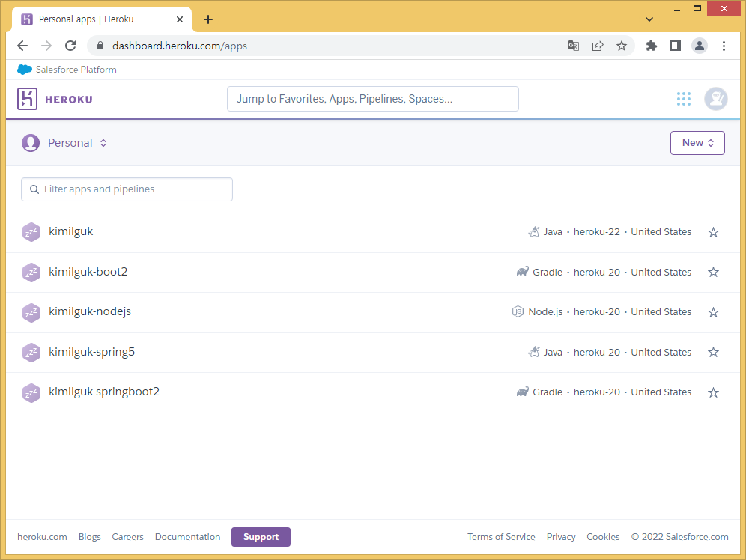Click heroku-22 text in kimilguk row

pyautogui.click(x=597, y=232)
